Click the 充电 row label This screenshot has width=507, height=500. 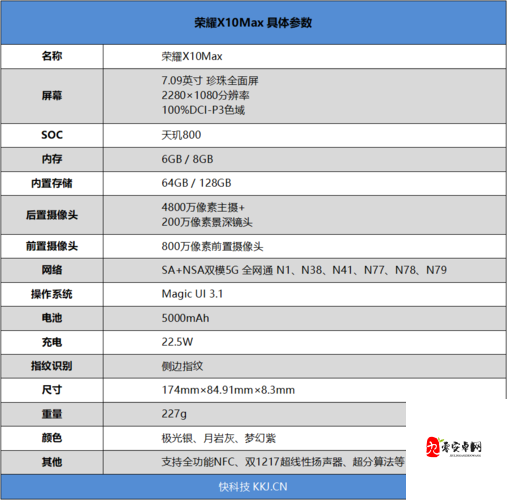coord(52,342)
